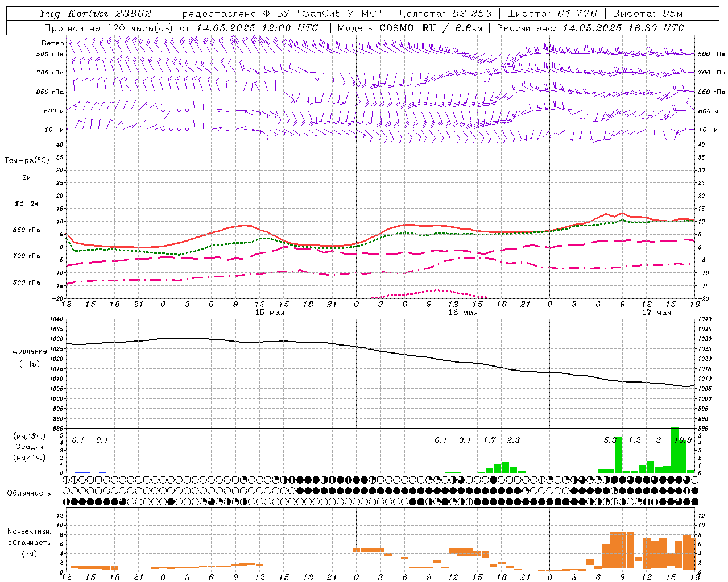Click the red 2м legend line
Screen dimensions: 728x582
tap(26, 184)
